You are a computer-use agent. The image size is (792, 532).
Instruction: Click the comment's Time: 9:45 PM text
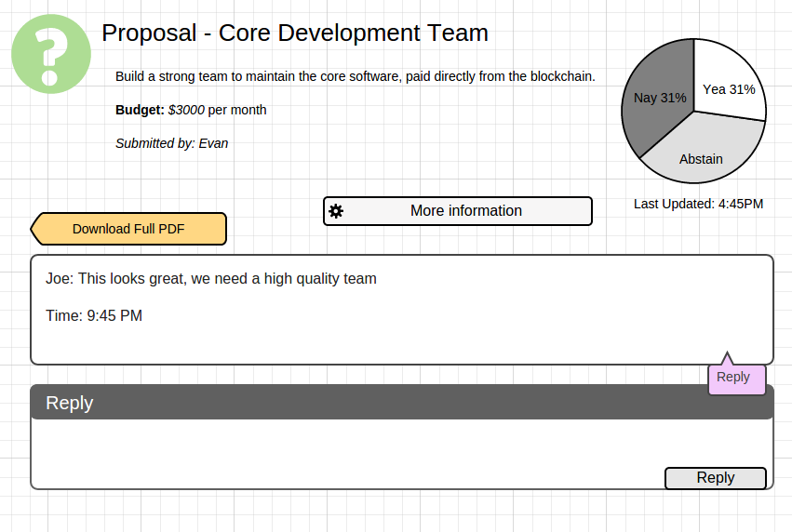tap(94, 315)
